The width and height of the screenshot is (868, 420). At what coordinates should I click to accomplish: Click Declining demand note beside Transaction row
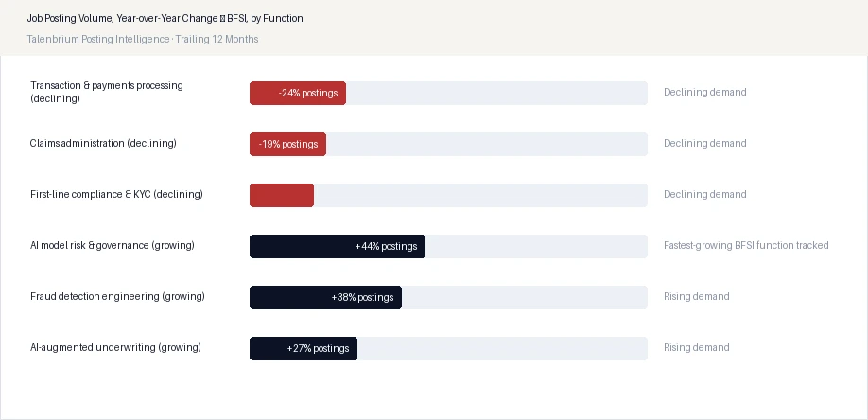(x=705, y=92)
